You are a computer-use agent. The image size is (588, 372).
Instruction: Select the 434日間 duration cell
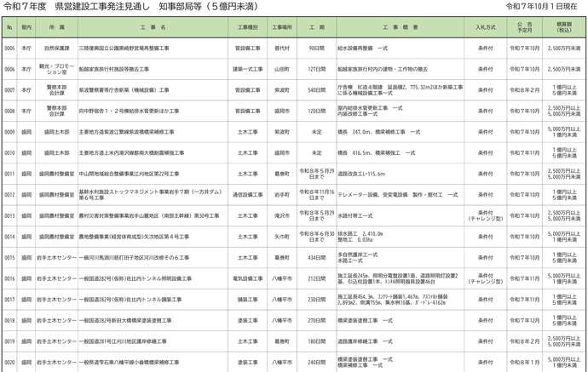(317, 257)
